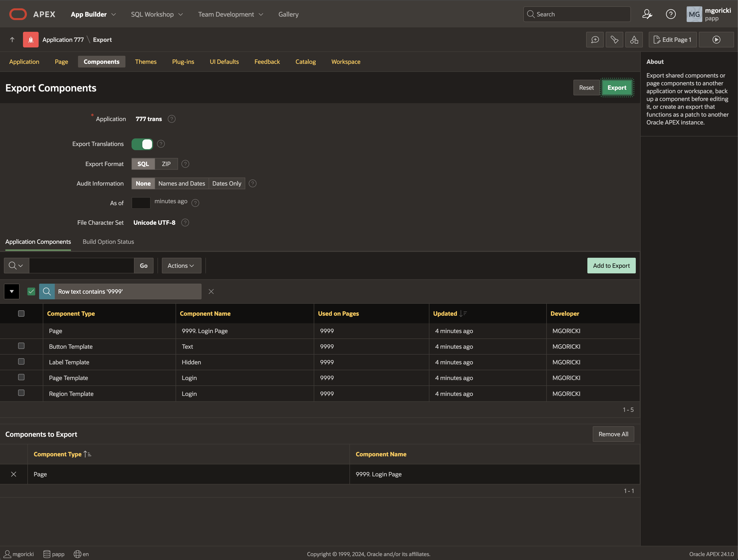
Task: Show help for Export Format
Action: click(185, 164)
